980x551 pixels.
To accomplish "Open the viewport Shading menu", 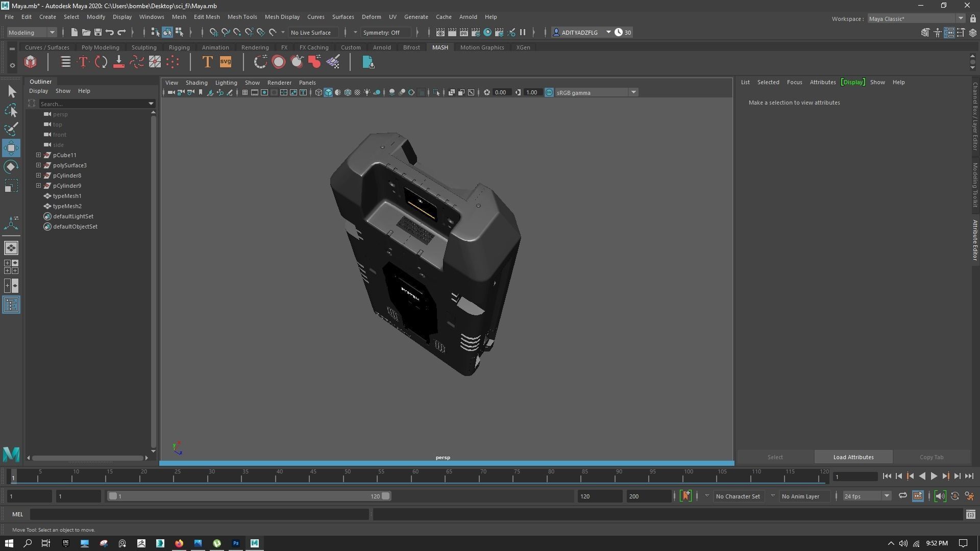I will [x=197, y=83].
